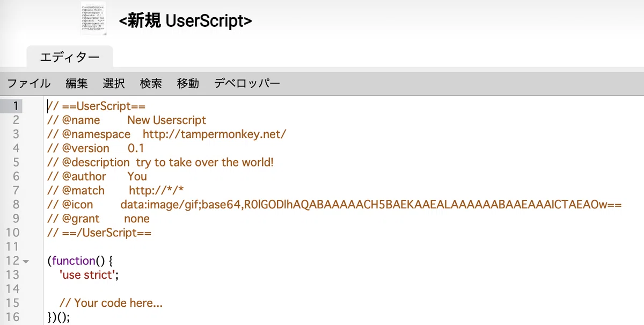The width and height of the screenshot is (644, 325).
Task: Click empty line 11 in the code editor
Action: click(x=343, y=247)
